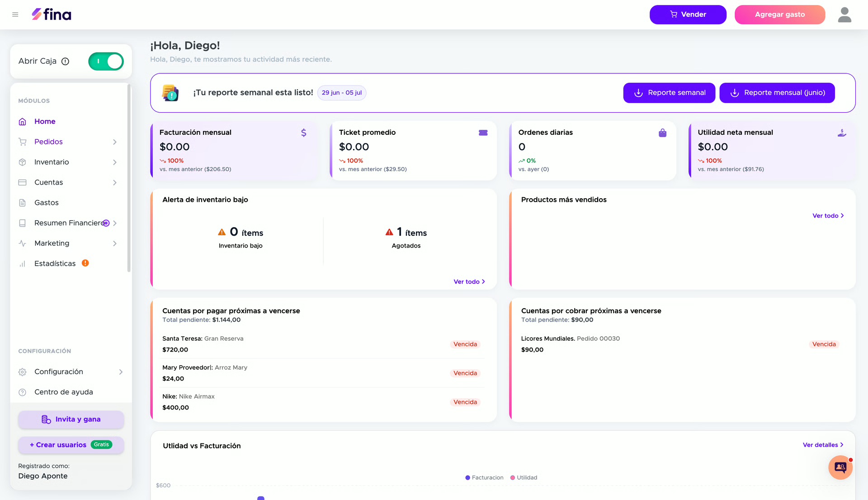Click Crear usuarios button
This screenshot has width=868, height=500.
pos(71,445)
